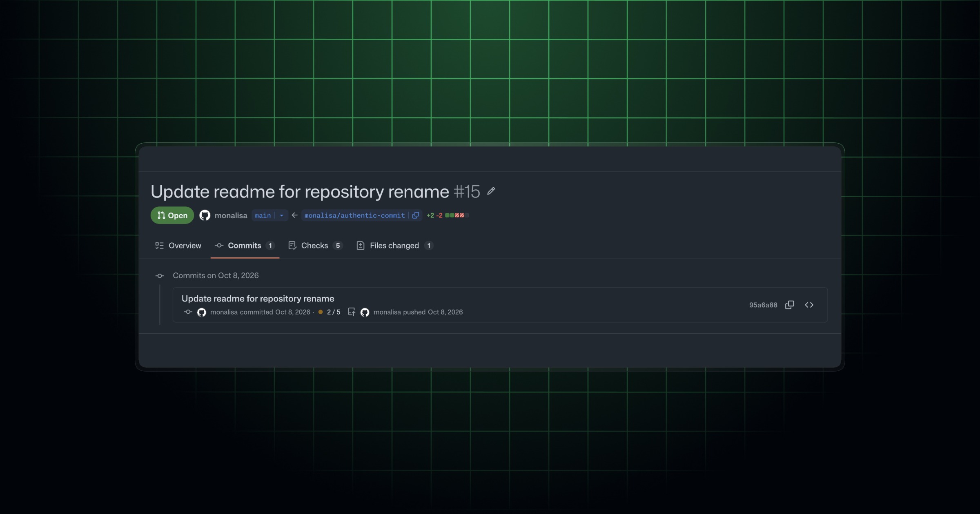This screenshot has width=980, height=514.
Task: Click the main base branch label
Action: (263, 215)
